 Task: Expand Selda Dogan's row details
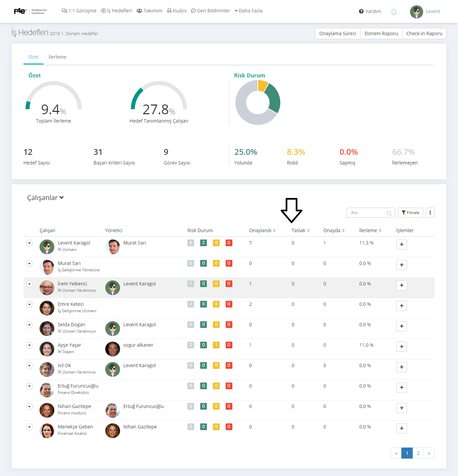[30, 325]
